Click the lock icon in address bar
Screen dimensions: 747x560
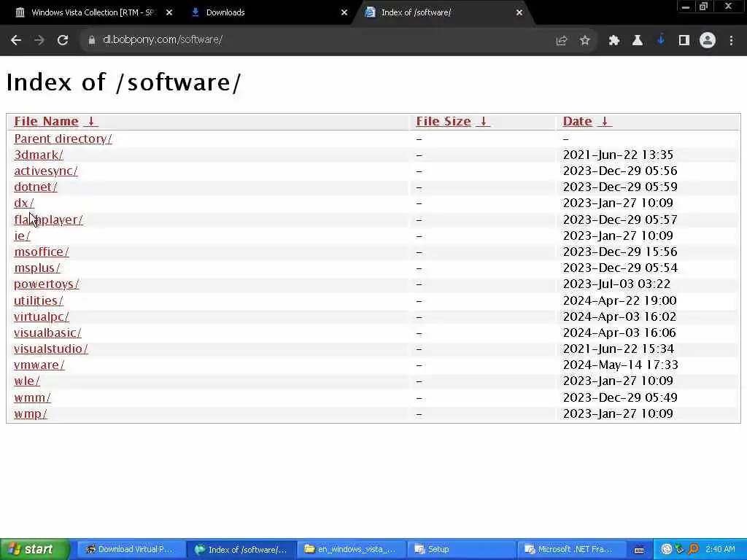pos(91,40)
